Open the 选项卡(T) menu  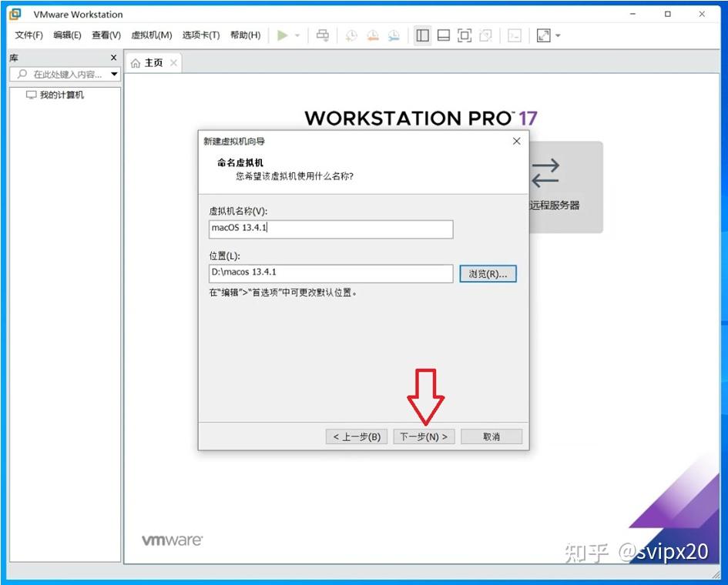coord(201,35)
